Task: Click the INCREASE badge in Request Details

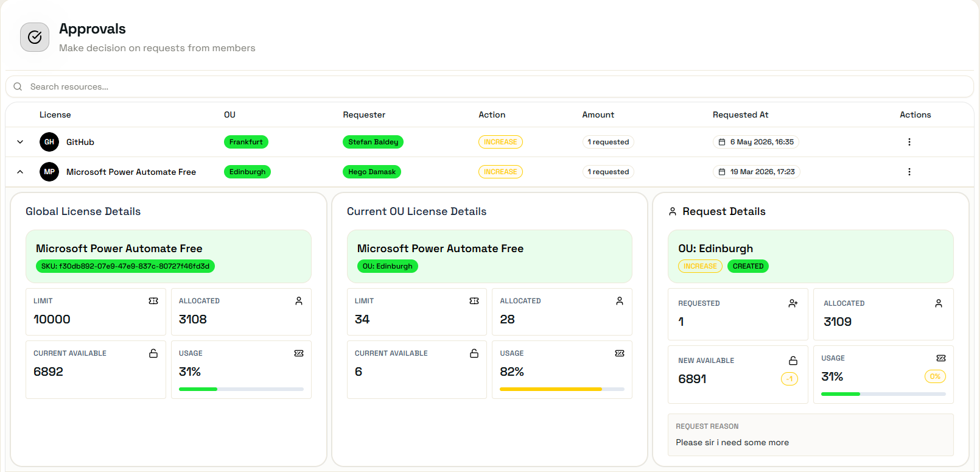Action: (x=700, y=266)
